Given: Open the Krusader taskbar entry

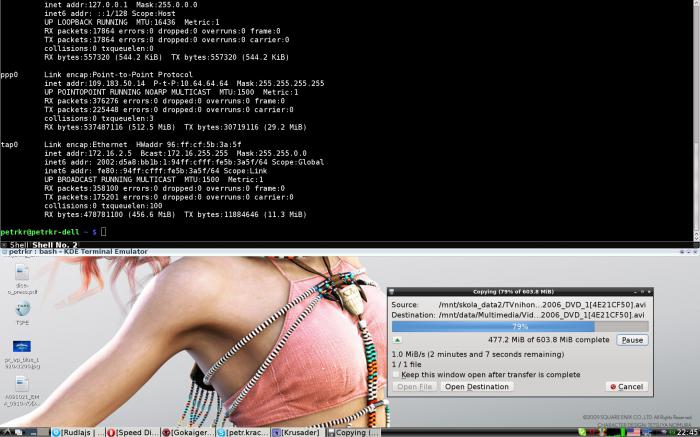Looking at the screenshot, I should tap(298, 432).
